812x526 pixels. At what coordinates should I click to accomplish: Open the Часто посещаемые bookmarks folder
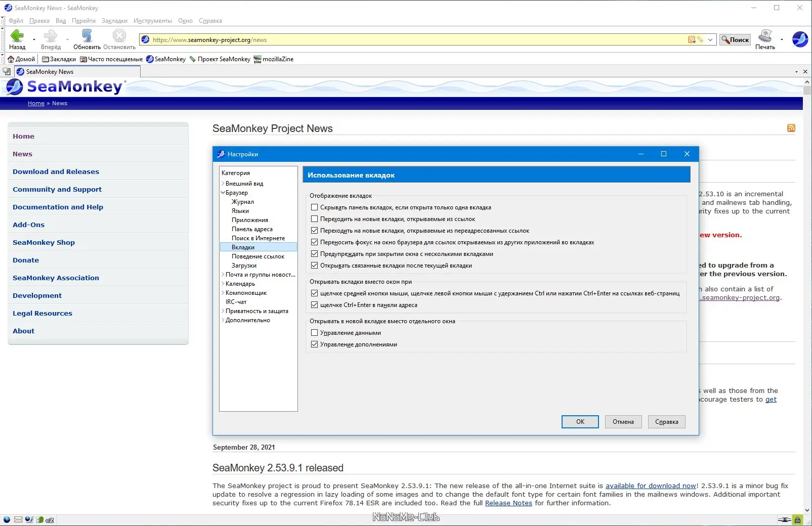(x=111, y=59)
